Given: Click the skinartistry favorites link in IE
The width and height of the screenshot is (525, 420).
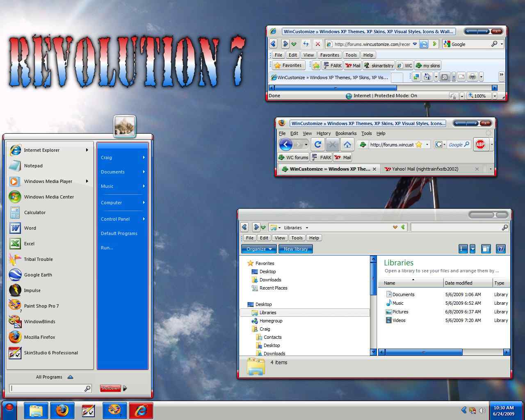Looking at the screenshot, I should 379,65.
